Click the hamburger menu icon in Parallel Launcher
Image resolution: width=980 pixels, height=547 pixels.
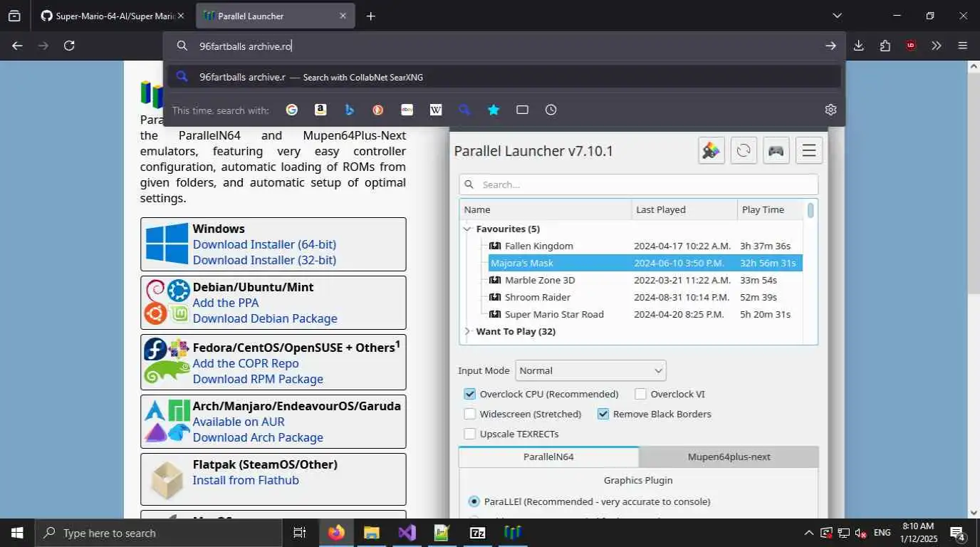(809, 150)
